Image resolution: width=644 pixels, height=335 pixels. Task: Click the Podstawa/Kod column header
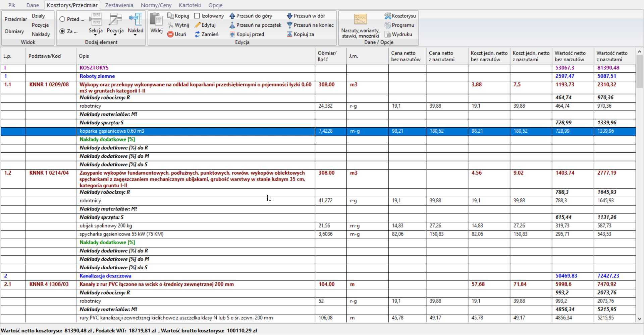pos(51,56)
